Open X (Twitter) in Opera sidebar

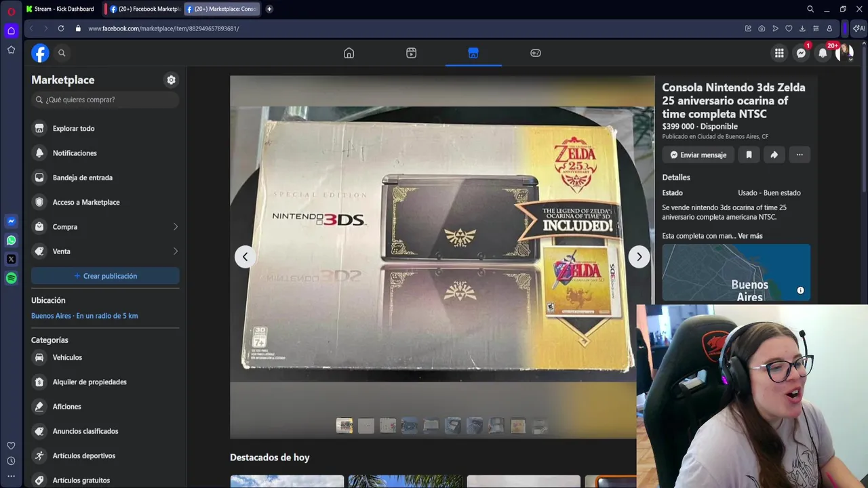point(11,259)
